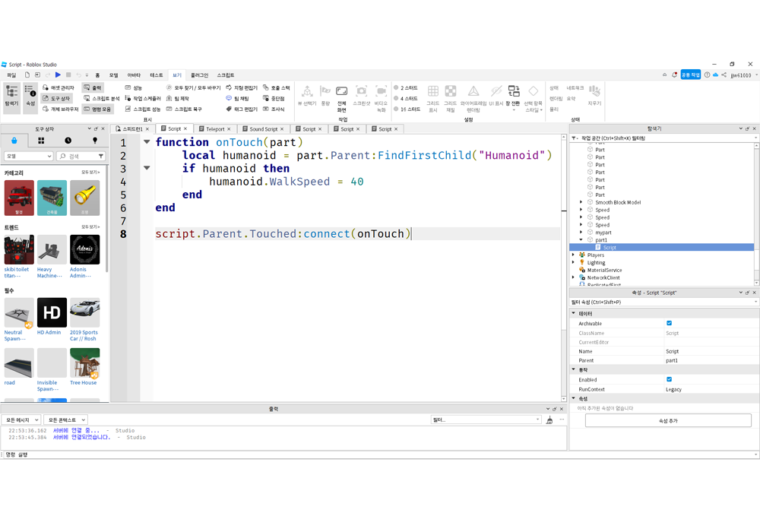The width and height of the screenshot is (760, 532).
Task: Toggle the Enabled checkbox
Action: click(669, 379)
